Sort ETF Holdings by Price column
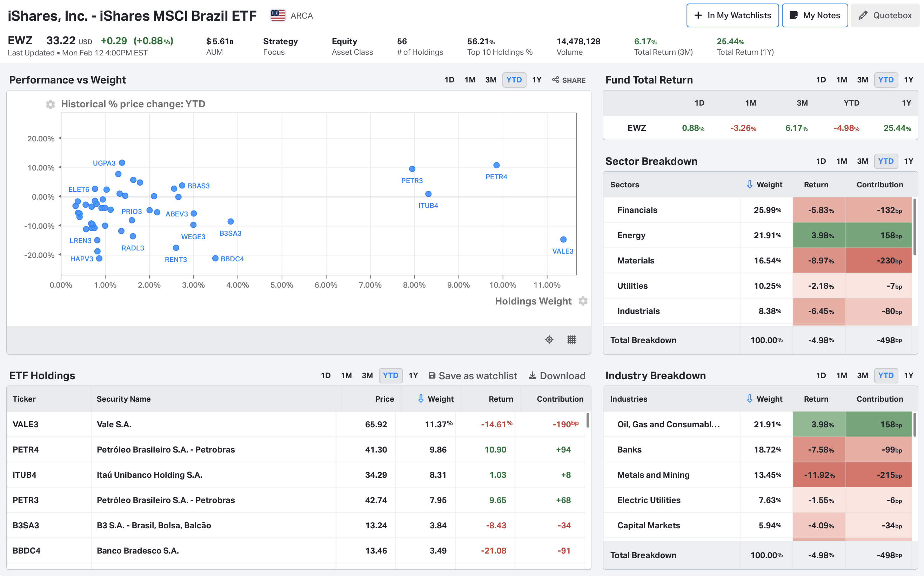 [385, 399]
